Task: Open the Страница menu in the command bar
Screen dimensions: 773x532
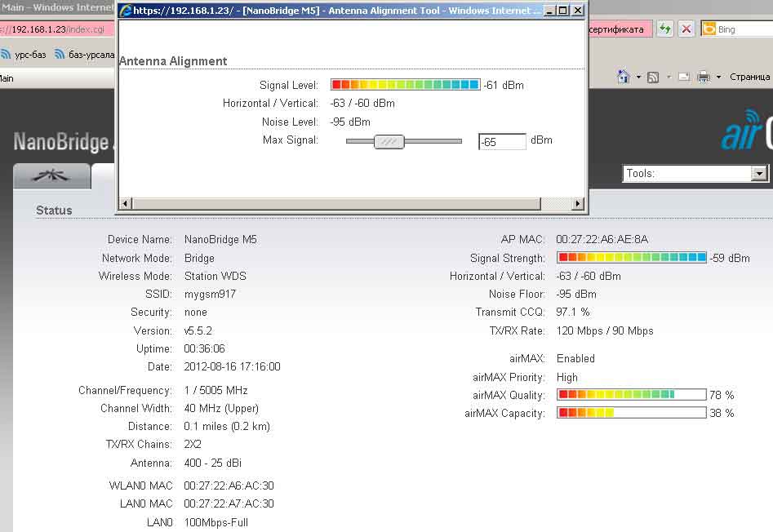Action: point(749,77)
